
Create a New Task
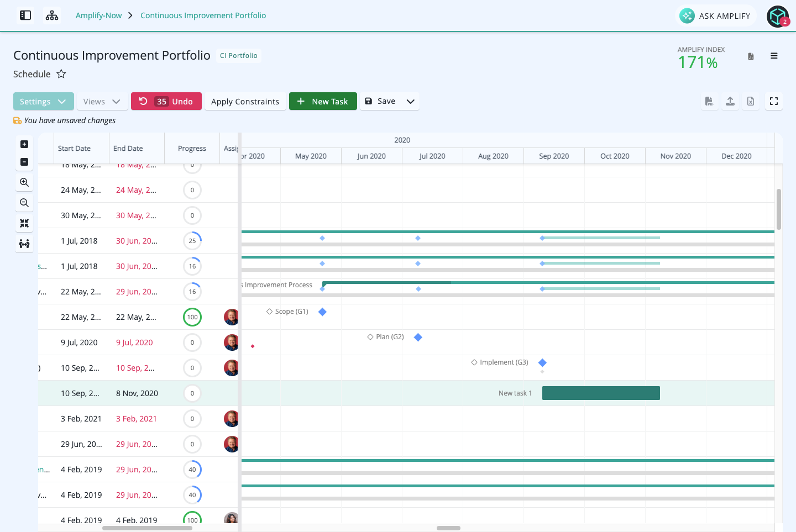[323, 101]
